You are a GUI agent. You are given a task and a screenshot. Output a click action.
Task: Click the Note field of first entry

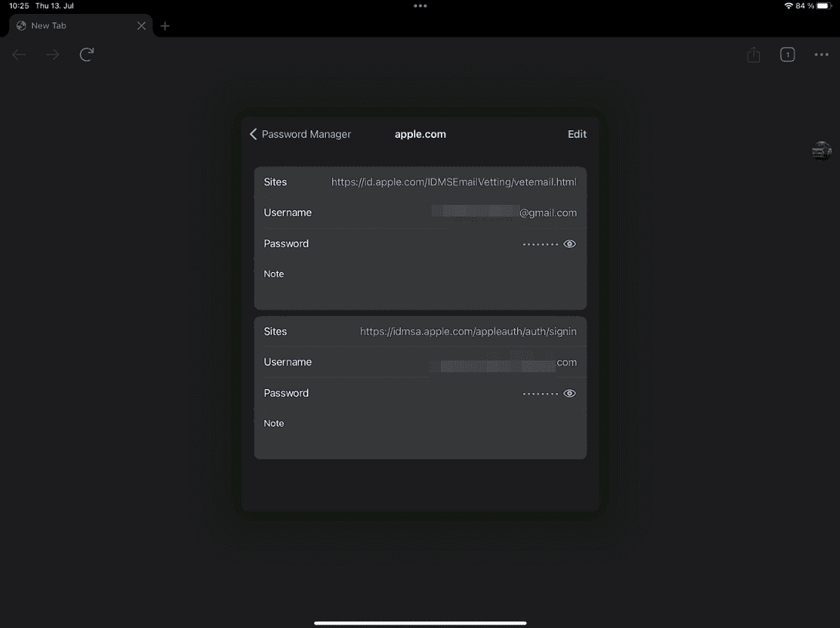click(420, 284)
